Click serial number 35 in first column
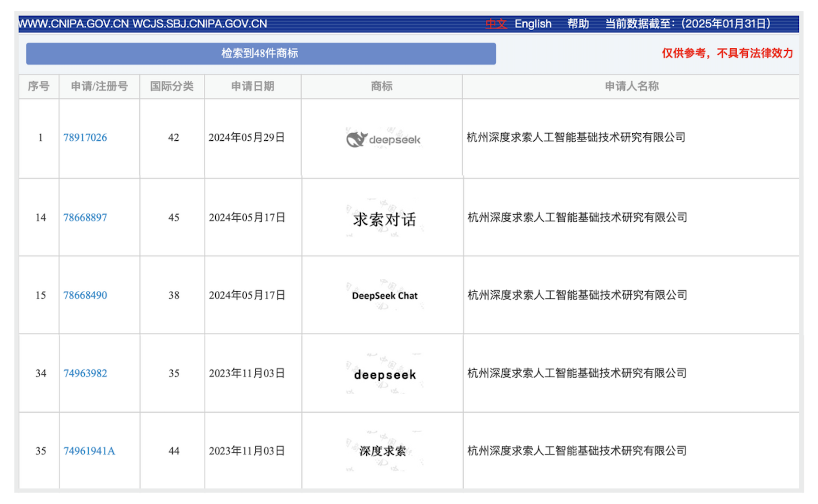 point(41,451)
